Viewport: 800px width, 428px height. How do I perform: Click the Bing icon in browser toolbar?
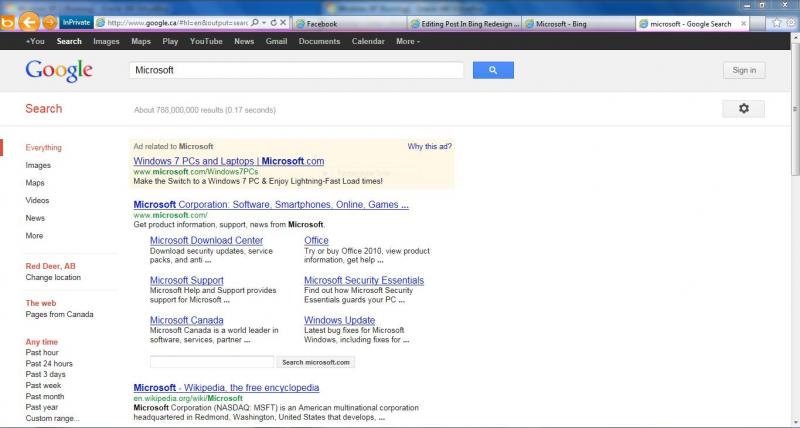pyautogui.click(x=8, y=23)
